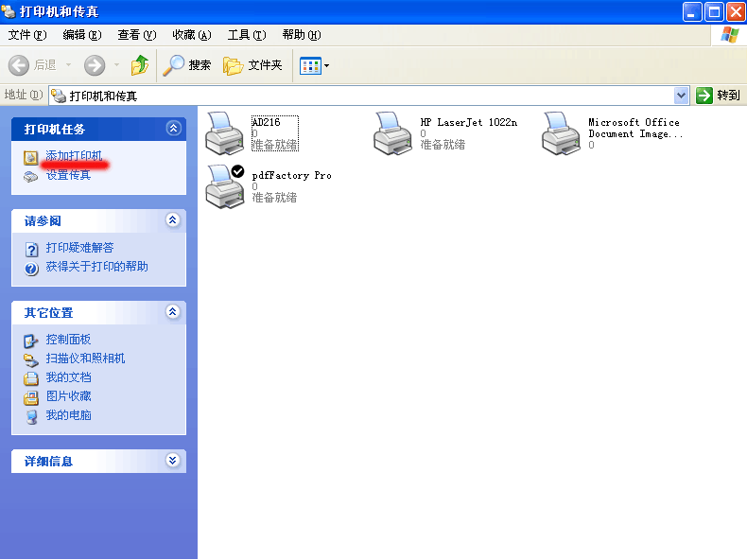Screen dimensions: 747x560
Task: Open the Back history dropdown arrow
Action: point(69,65)
